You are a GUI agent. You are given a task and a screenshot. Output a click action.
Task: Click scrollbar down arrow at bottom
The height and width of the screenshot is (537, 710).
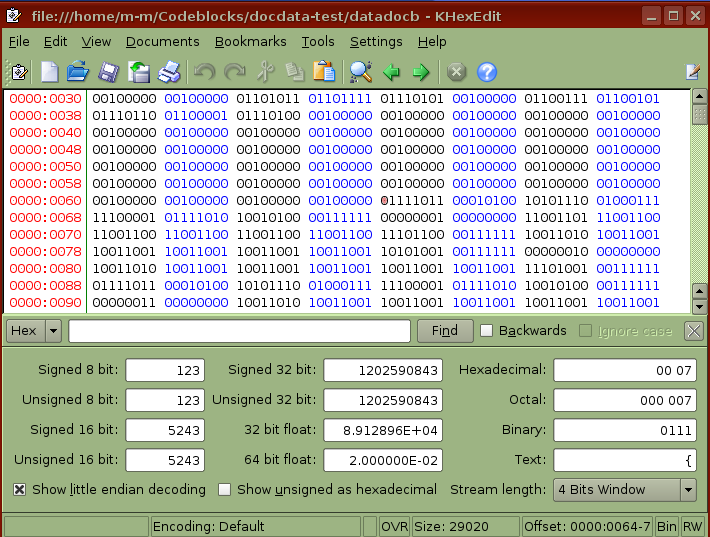700,307
